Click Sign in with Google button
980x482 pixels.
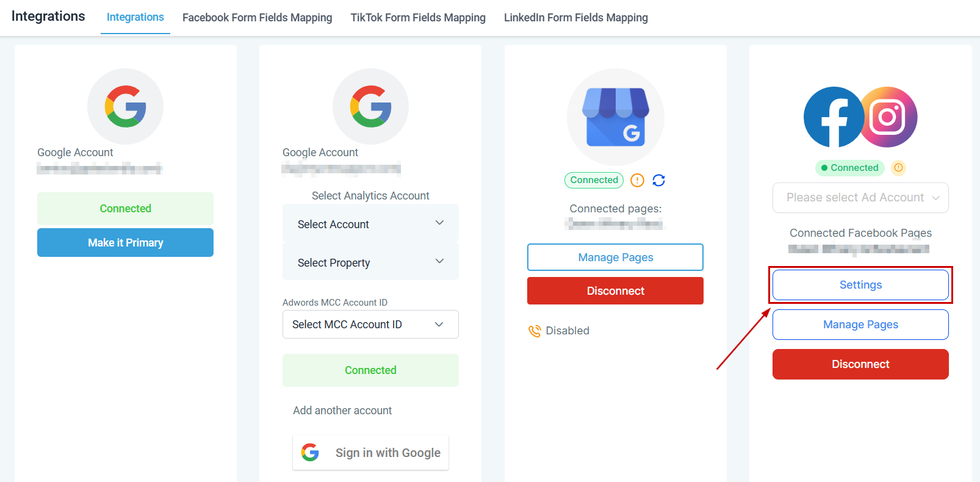point(370,453)
